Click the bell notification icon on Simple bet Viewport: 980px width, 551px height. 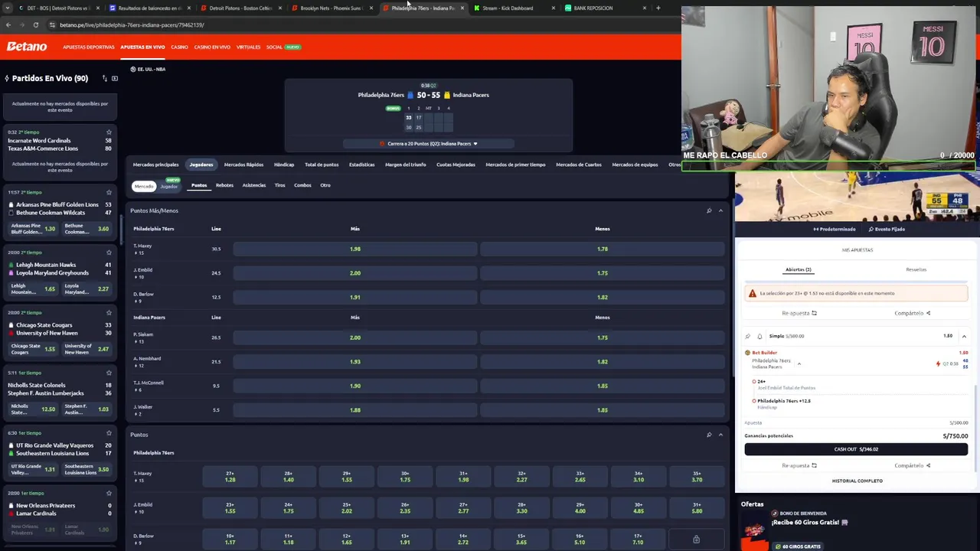point(759,336)
